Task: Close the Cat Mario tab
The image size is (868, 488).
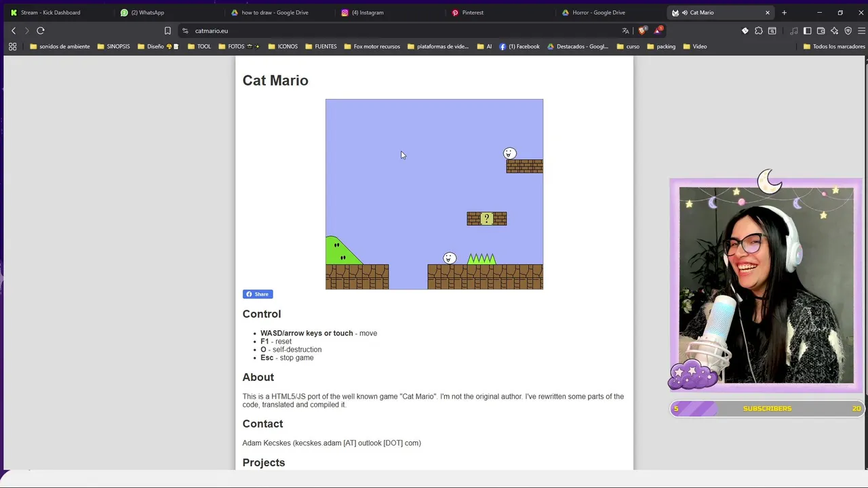Action: [x=768, y=12]
